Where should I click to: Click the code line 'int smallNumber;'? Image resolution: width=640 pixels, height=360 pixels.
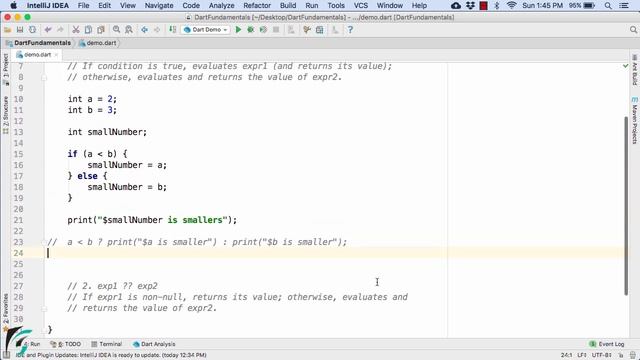coord(107,132)
